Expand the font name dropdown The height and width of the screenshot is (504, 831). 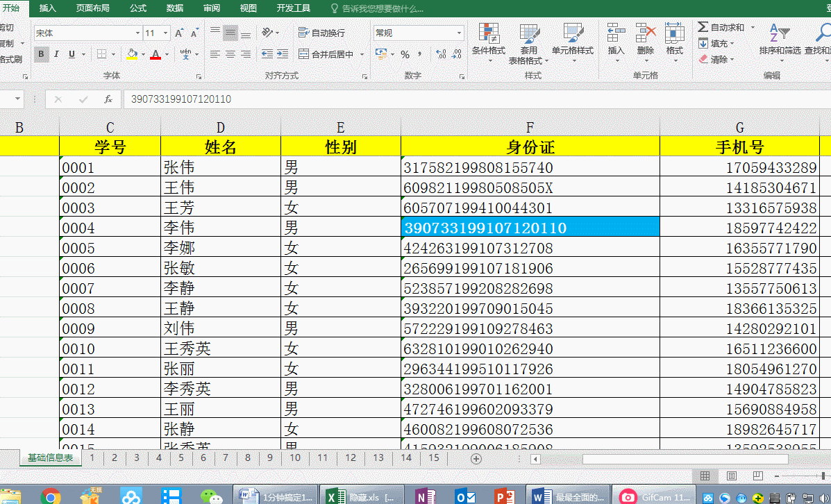pos(137,33)
